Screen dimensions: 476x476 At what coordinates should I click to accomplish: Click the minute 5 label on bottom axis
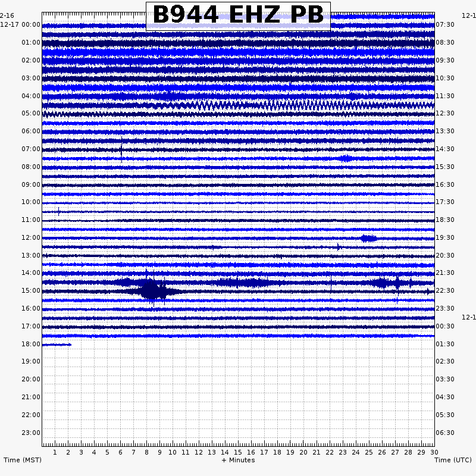107,452
